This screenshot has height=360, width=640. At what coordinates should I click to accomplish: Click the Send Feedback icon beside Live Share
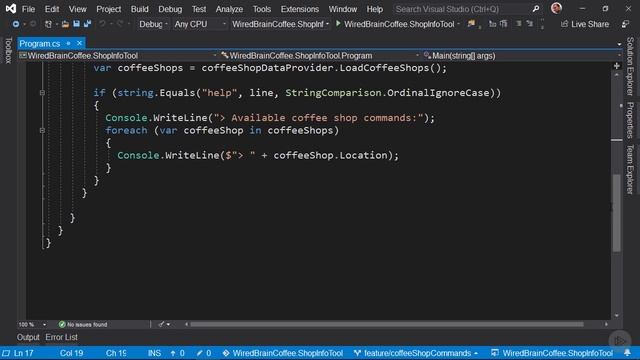[625, 24]
